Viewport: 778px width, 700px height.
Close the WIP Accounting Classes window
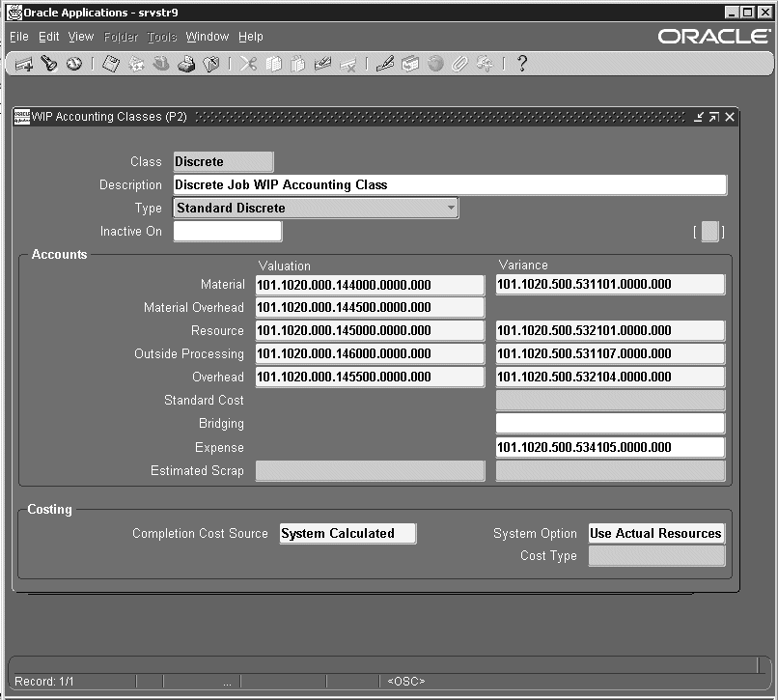point(730,117)
